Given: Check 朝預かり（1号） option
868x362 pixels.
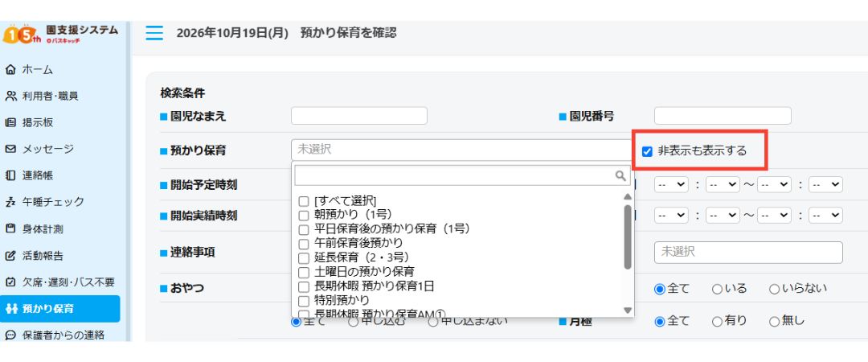Looking at the screenshot, I should 303,215.
